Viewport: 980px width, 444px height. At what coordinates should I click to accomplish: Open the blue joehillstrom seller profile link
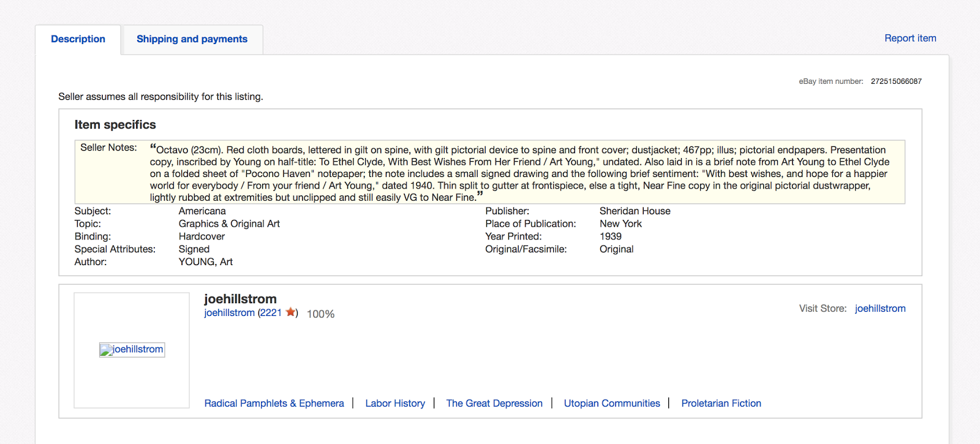[x=229, y=313]
